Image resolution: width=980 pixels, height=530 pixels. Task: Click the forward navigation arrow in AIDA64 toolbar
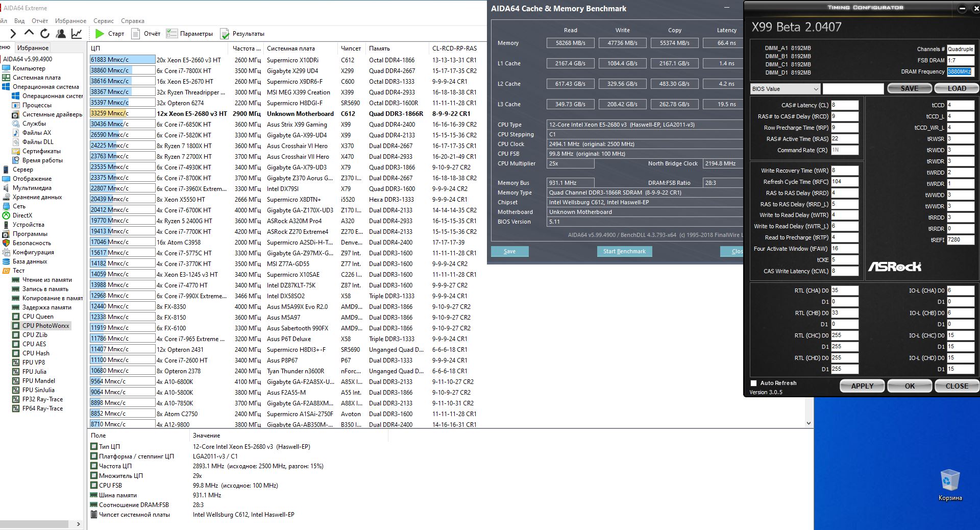tap(13, 34)
